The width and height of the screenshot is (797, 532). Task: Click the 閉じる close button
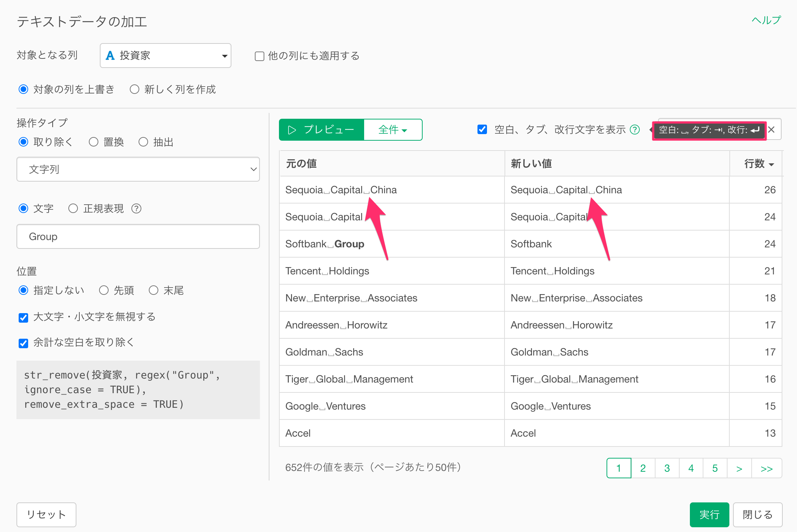pos(758,514)
